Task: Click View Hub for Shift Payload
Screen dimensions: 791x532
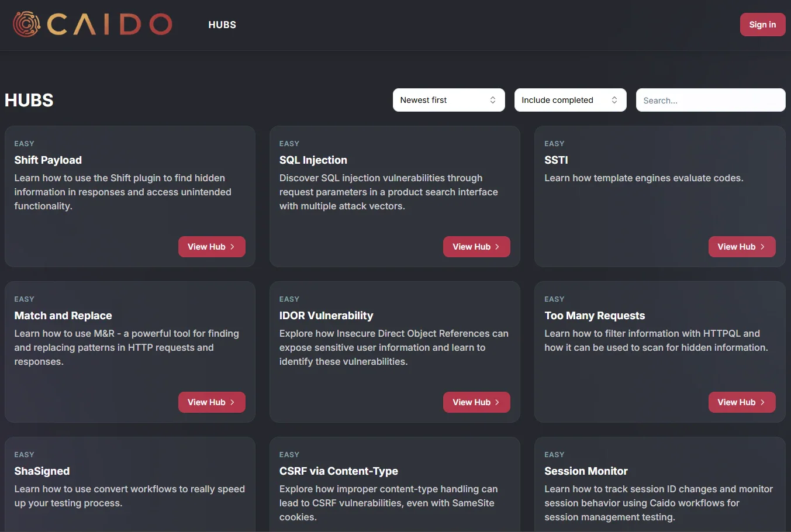Action: click(211, 247)
